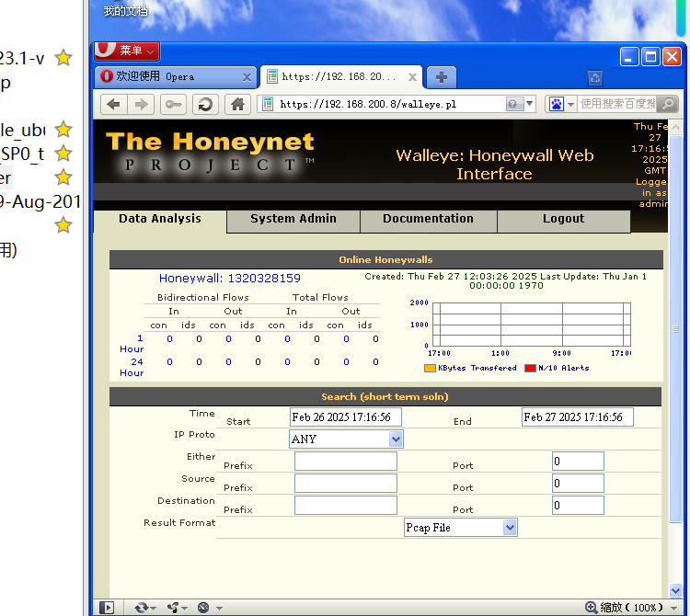Open the System Admin tab
Viewport: 690px width, 616px height.
(293, 219)
